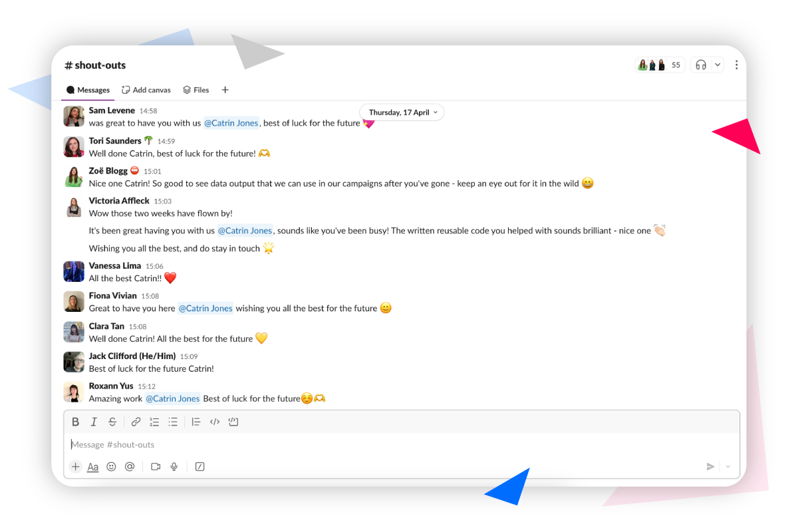Image resolution: width=798 pixels, height=532 pixels.
Task: Toggle bulleted list formatting
Action: [173, 422]
